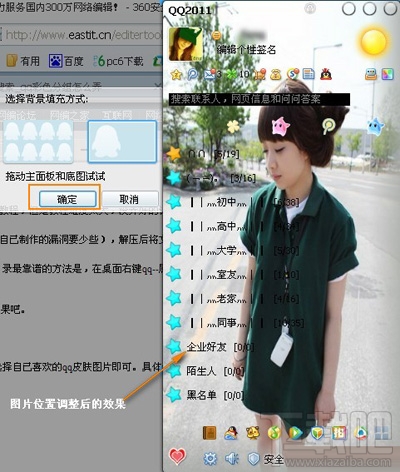400x472 pixels.
Task: Click the QQ profile avatar picture
Action: (x=186, y=44)
